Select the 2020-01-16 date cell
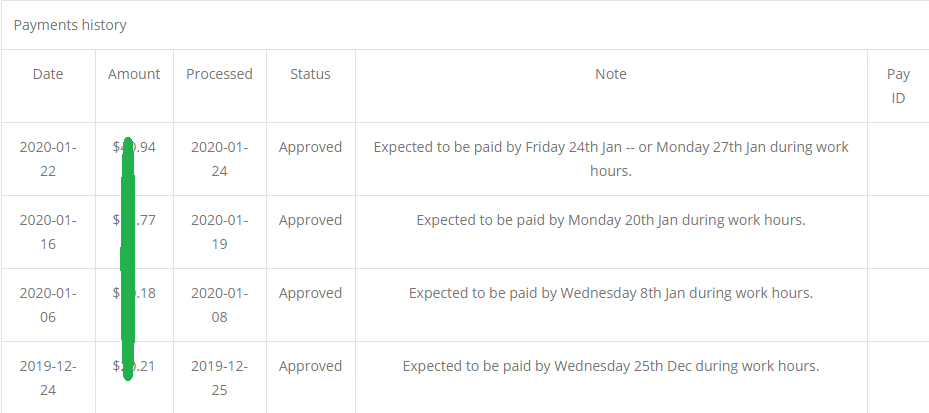Image resolution: width=929 pixels, height=413 pixels. pyautogui.click(x=48, y=232)
